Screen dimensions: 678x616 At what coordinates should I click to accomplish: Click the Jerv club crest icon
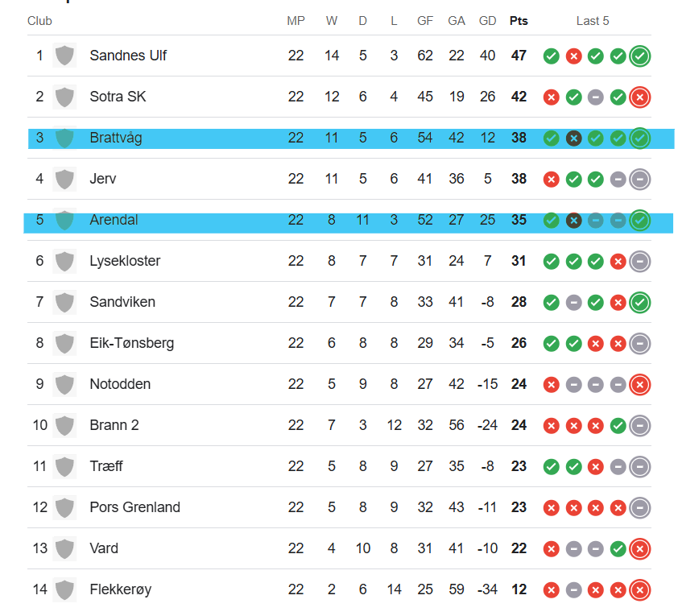pyautogui.click(x=64, y=179)
